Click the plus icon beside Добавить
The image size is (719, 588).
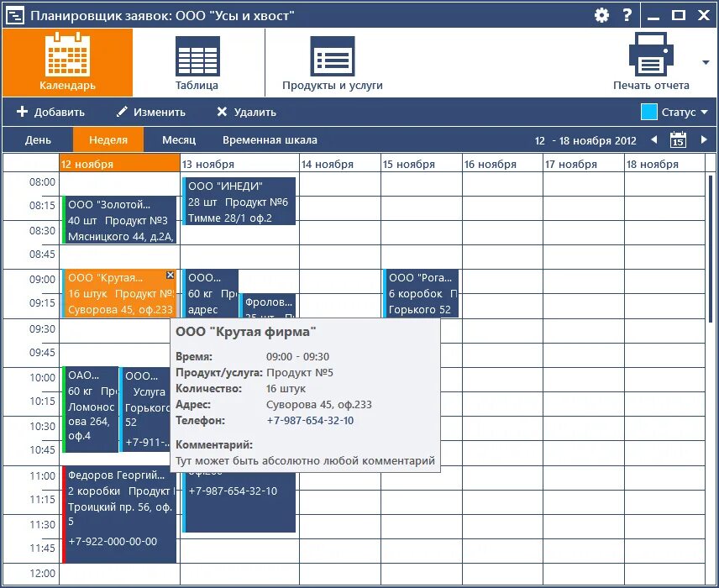(x=22, y=112)
